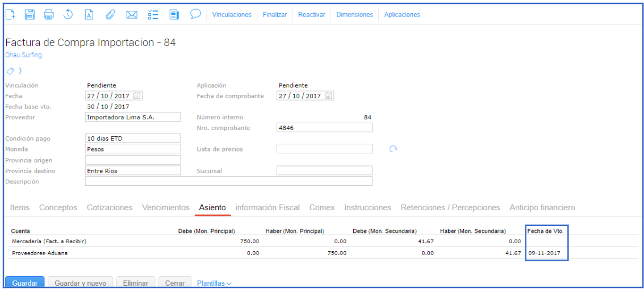
Task: Click the document with letter A icon
Action: [x=89, y=15]
